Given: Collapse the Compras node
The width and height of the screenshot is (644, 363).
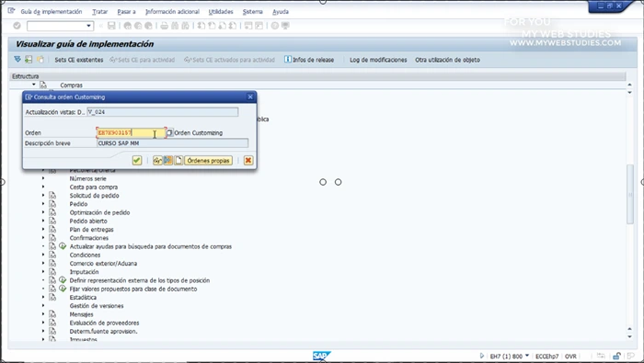Looking at the screenshot, I should click(34, 85).
